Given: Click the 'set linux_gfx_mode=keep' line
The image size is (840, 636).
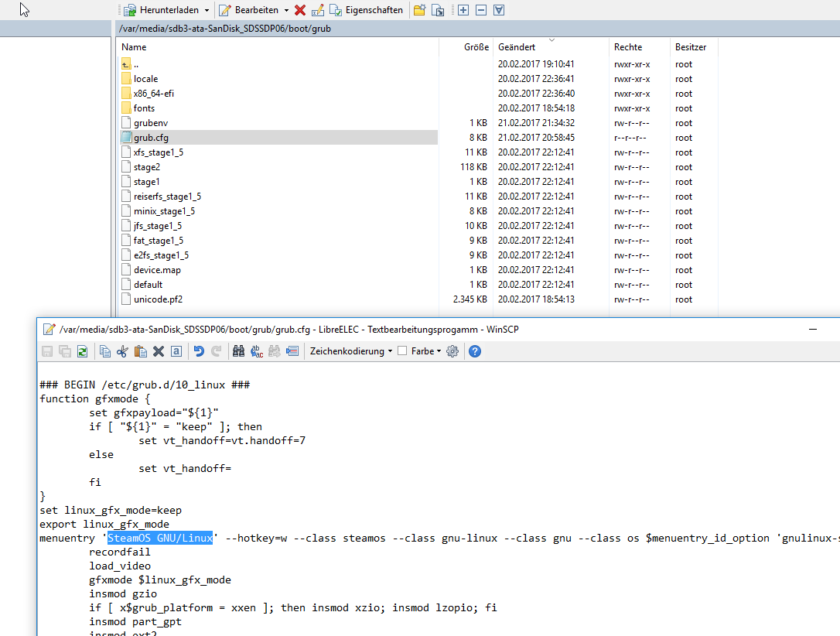Looking at the screenshot, I should (111, 510).
